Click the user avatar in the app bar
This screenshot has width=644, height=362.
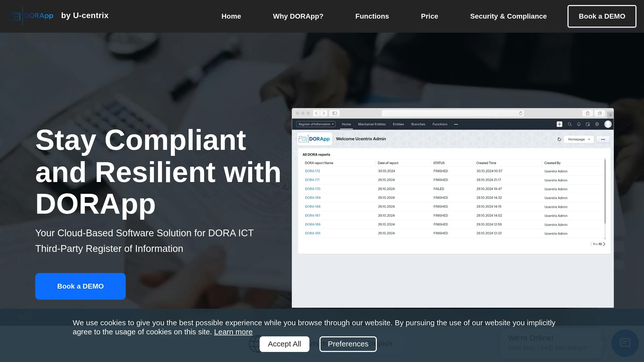(x=608, y=124)
